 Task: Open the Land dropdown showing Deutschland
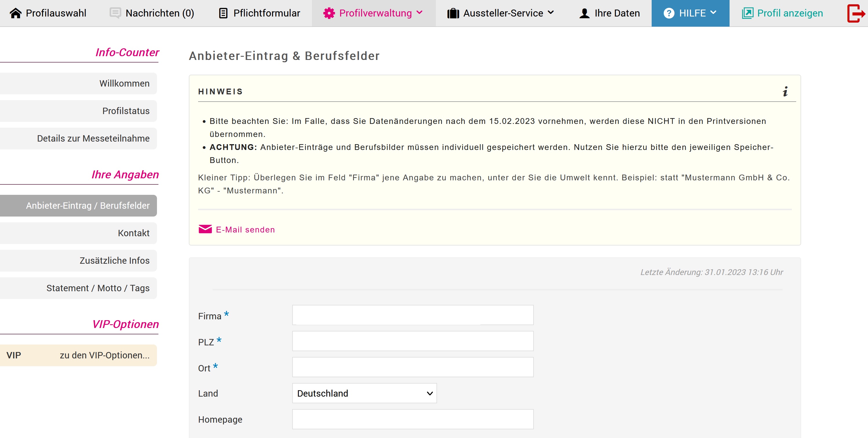click(364, 393)
